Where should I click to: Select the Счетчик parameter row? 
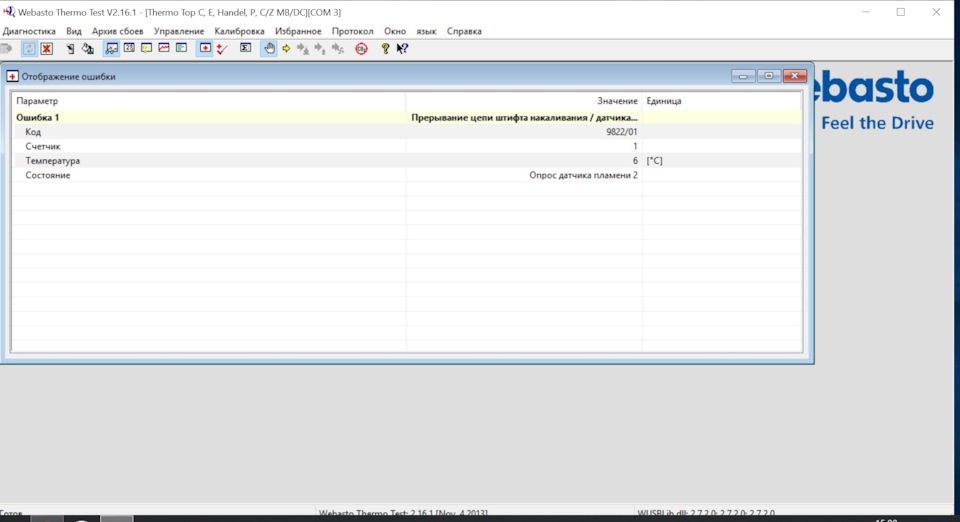pos(407,146)
